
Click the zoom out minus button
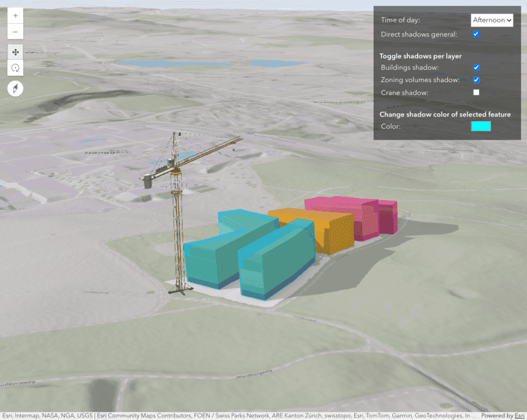click(16, 32)
